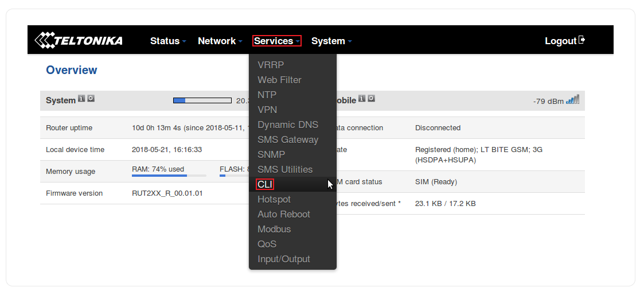Click the Mobile panel info icon
This screenshot has width=644, height=295.
tap(362, 99)
